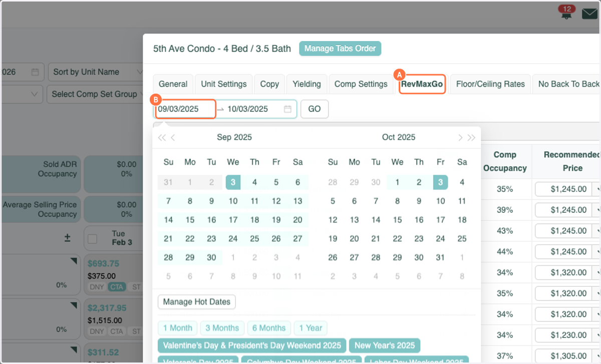Switch to the Yielding tab
601x364 pixels.
[x=307, y=84]
